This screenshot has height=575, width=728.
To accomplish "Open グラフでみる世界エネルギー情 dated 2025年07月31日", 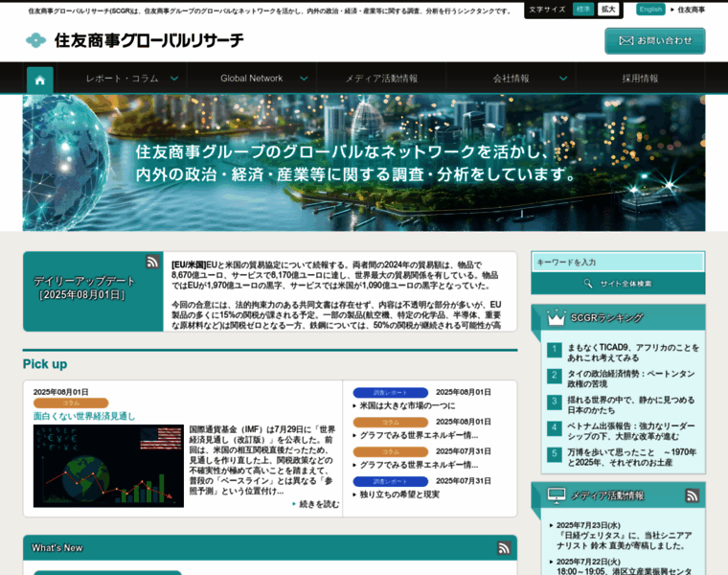I will [419, 465].
